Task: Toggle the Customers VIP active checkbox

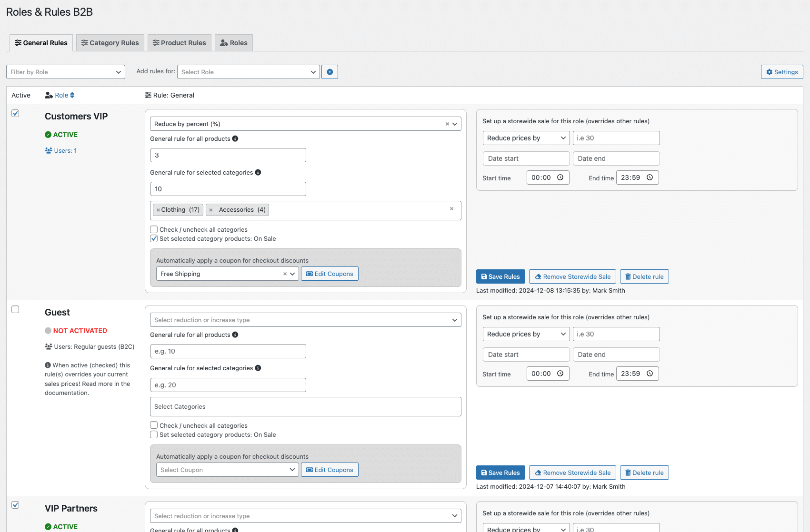Action: (15, 113)
